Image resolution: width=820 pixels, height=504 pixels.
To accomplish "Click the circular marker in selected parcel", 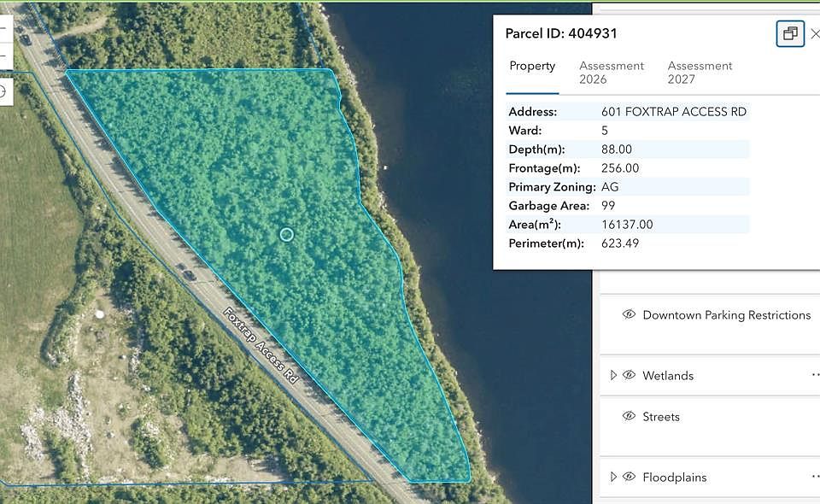I will (x=287, y=234).
